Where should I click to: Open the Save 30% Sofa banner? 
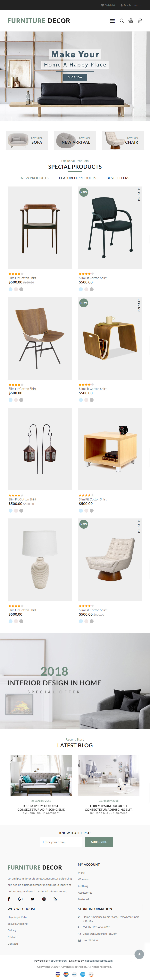tap(27, 140)
